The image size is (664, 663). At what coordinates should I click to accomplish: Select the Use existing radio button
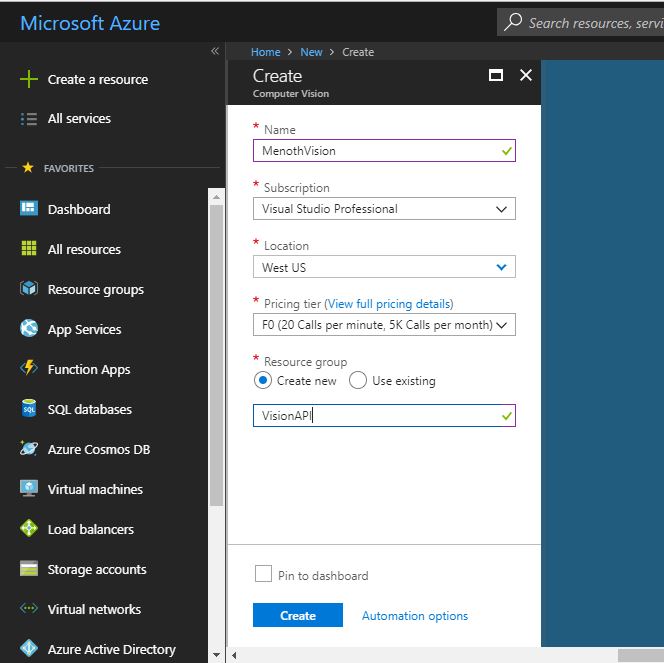point(358,381)
